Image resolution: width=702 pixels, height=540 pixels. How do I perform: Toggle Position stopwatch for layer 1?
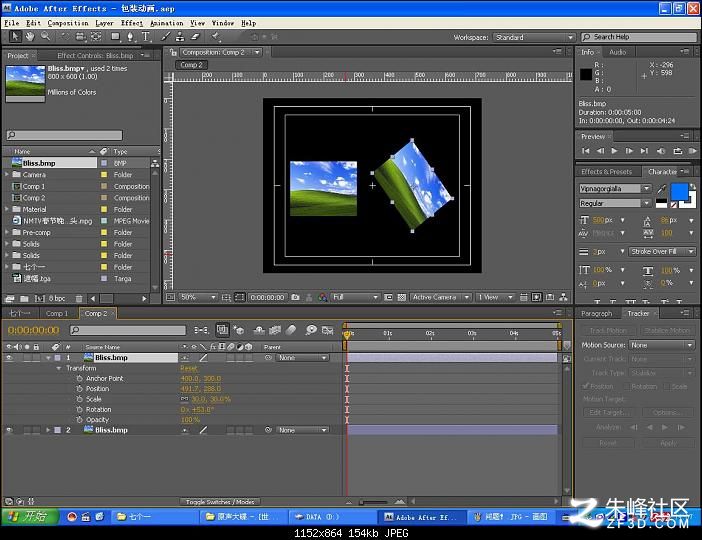coord(80,389)
